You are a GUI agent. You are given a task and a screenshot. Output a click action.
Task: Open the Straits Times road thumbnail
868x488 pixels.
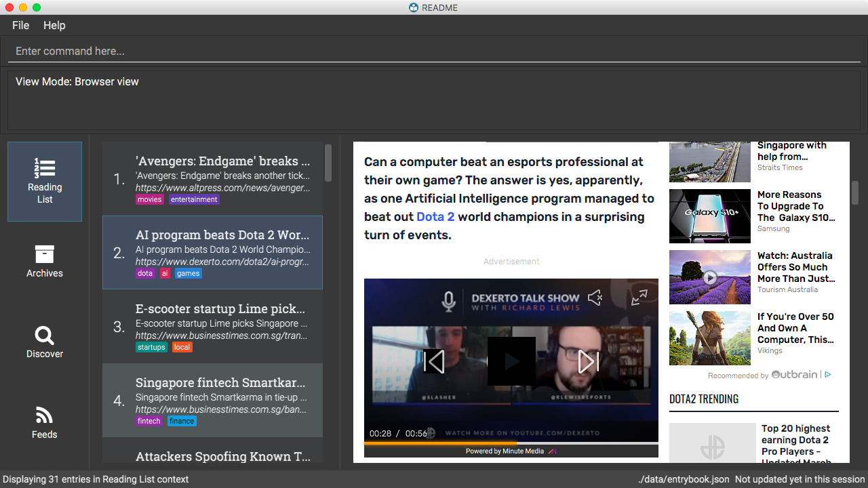click(x=710, y=161)
